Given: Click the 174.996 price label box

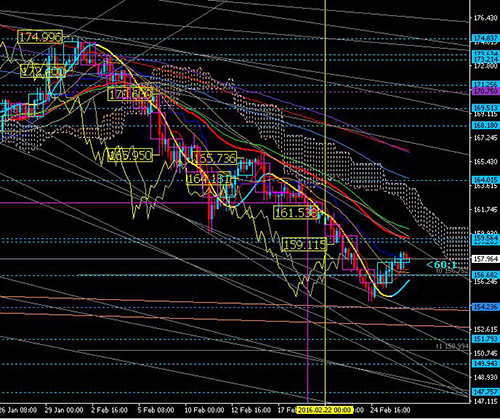Looking at the screenshot, I should coord(40,37).
